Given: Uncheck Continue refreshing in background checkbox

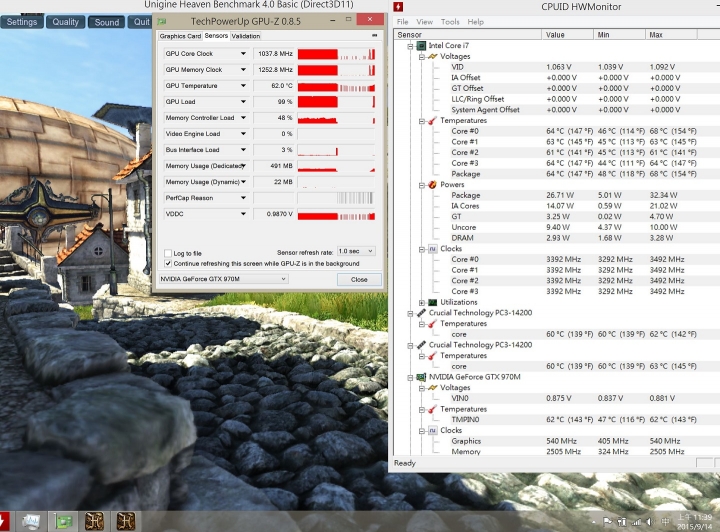Looking at the screenshot, I should [x=168, y=263].
